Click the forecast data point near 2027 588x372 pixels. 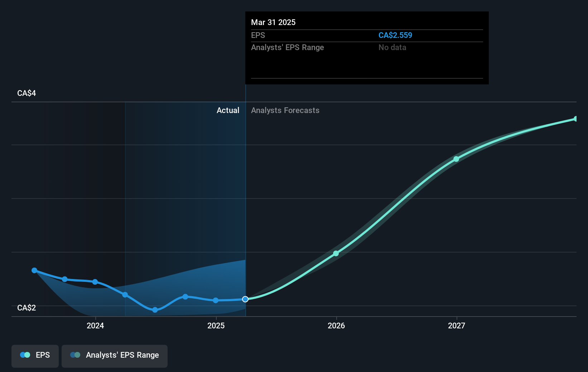pyautogui.click(x=456, y=159)
